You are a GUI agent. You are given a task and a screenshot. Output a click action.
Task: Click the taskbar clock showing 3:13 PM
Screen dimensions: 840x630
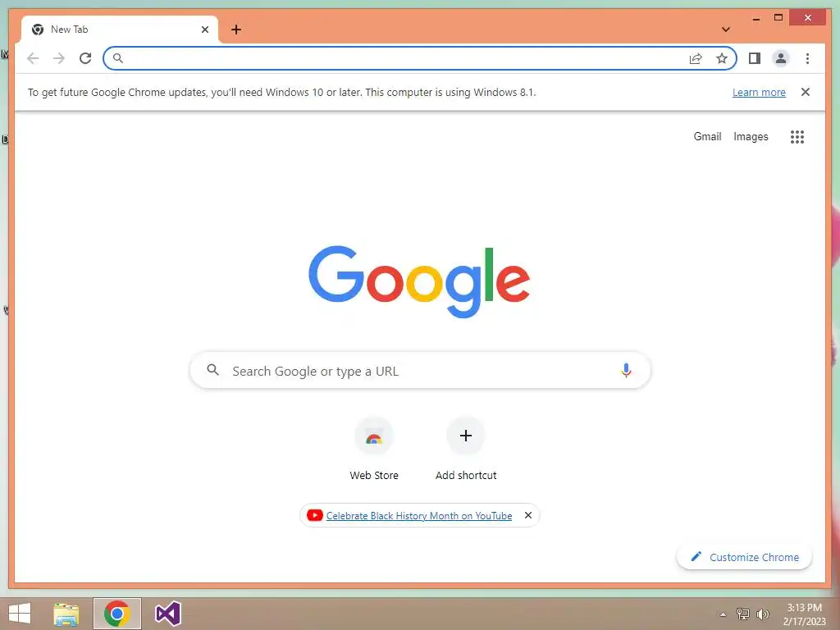(x=804, y=614)
